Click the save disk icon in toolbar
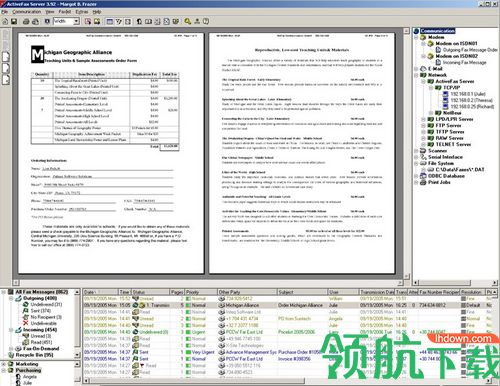The image size is (500, 386). (14, 21)
